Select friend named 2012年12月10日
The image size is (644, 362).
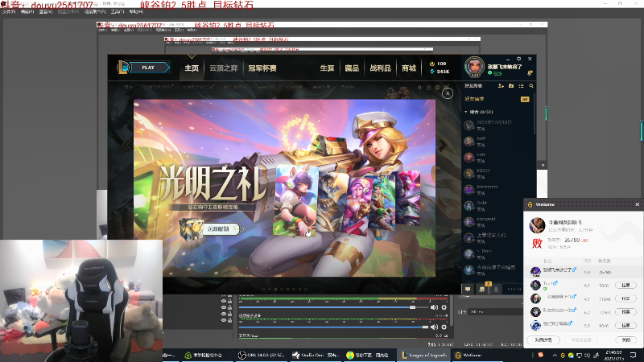(x=497, y=125)
